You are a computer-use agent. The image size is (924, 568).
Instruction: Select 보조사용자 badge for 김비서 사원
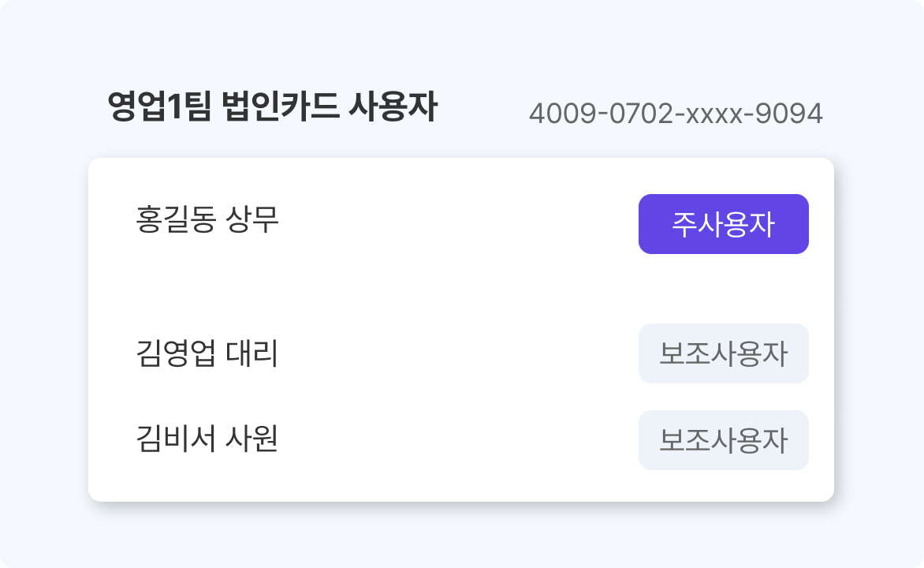coord(723,440)
